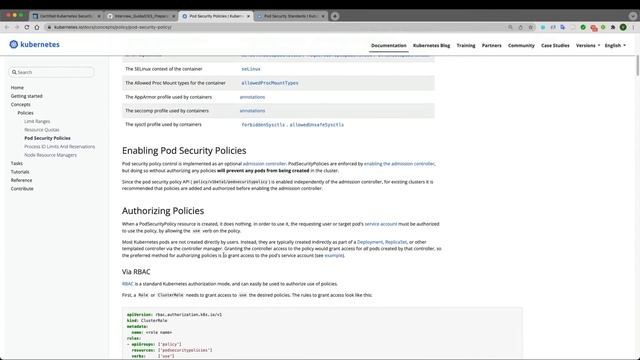The image size is (640, 360).
Task: Click the address bar URL
Action: (113, 27)
